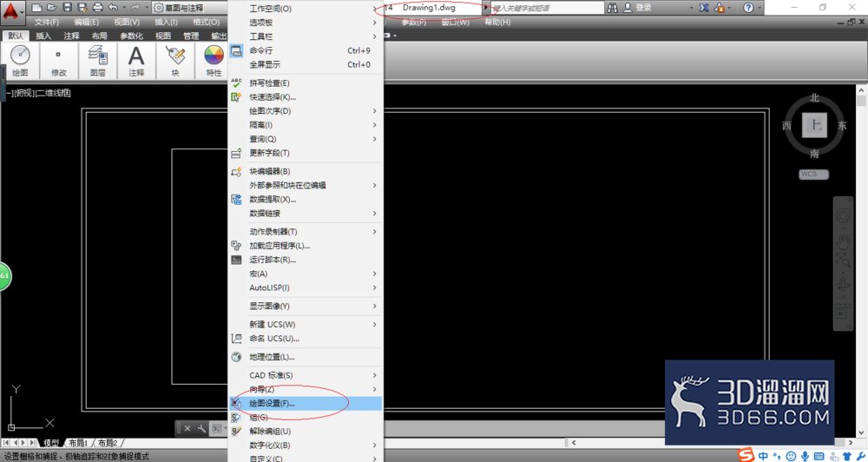Screen dimensions: 868x462
Task: Click the Sogou input method S icon
Action: click(746, 455)
